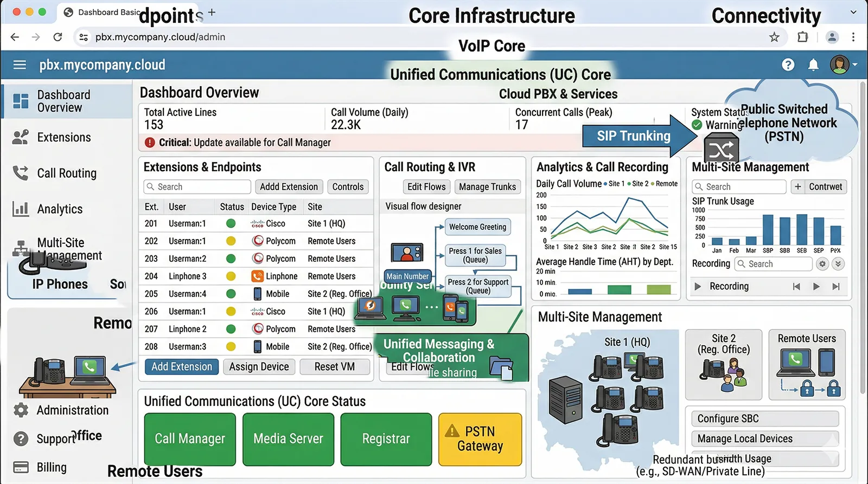
Task: Select the PSTN Gateway status tile
Action: pyautogui.click(x=480, y=439)
